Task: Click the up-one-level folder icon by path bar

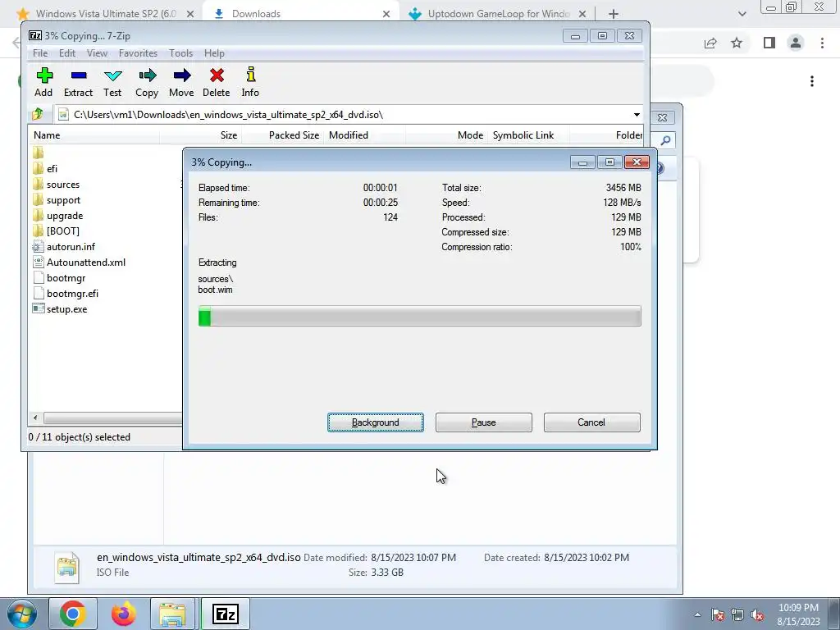Action: pyautogui.click(x=38, y=114)
